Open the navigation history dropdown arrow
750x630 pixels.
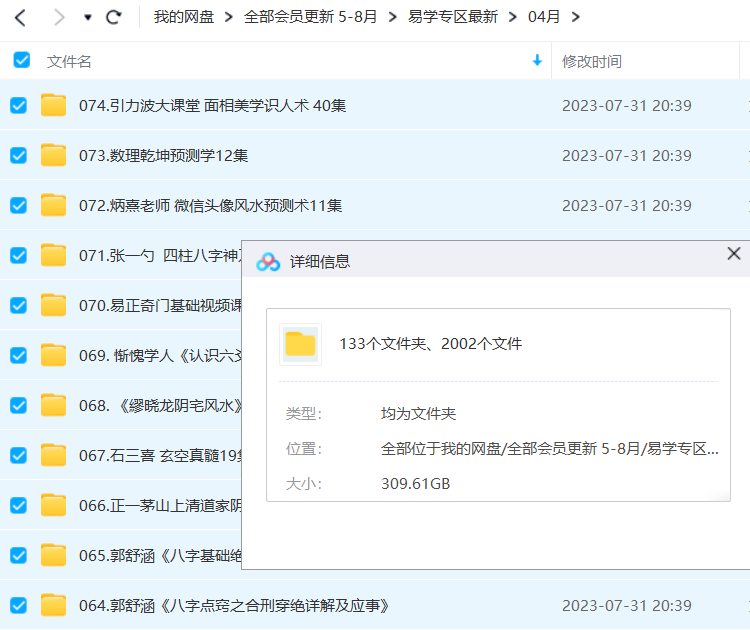tap(88, 18)
